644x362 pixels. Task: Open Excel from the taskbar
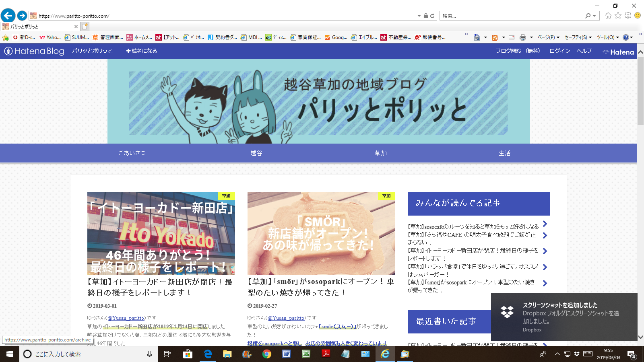click(x=306, y=354)
